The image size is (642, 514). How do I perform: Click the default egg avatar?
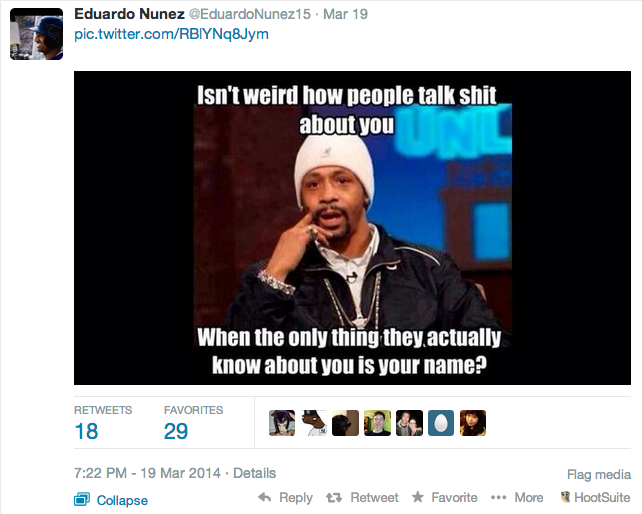441,423
